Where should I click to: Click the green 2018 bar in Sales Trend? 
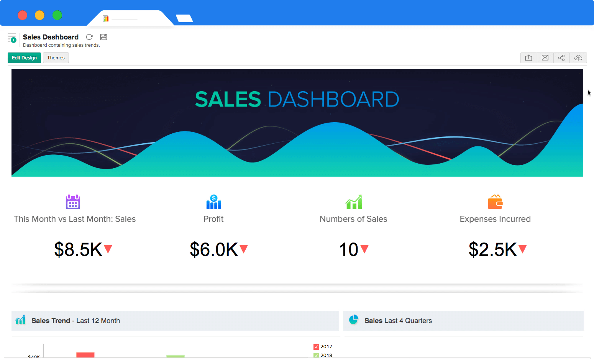(176, 356)
